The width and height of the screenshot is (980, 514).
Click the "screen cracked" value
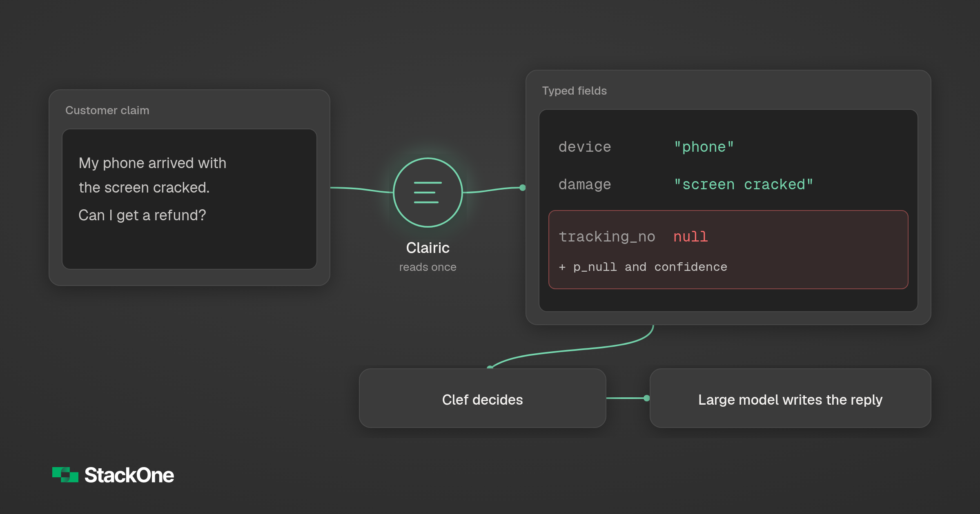[x=743, y=184]
